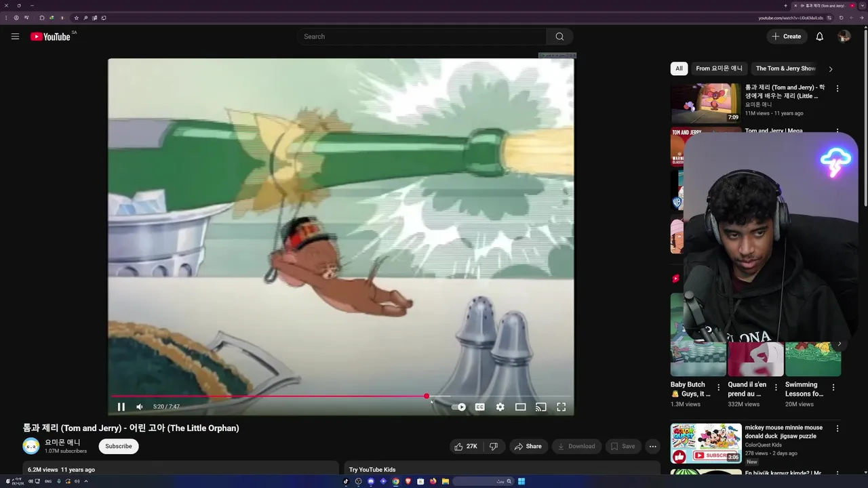
Task: Open more actions ellipsis under video
Action: (x=652, y=446)
